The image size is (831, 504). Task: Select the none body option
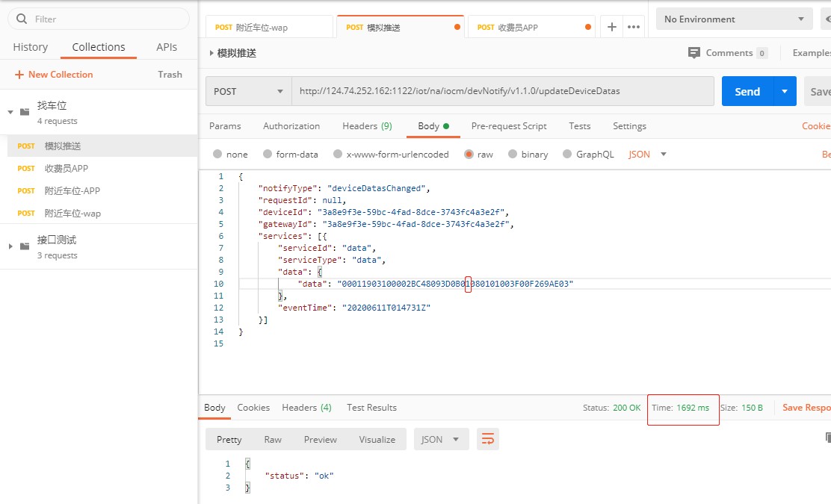[x=217, y=155]
